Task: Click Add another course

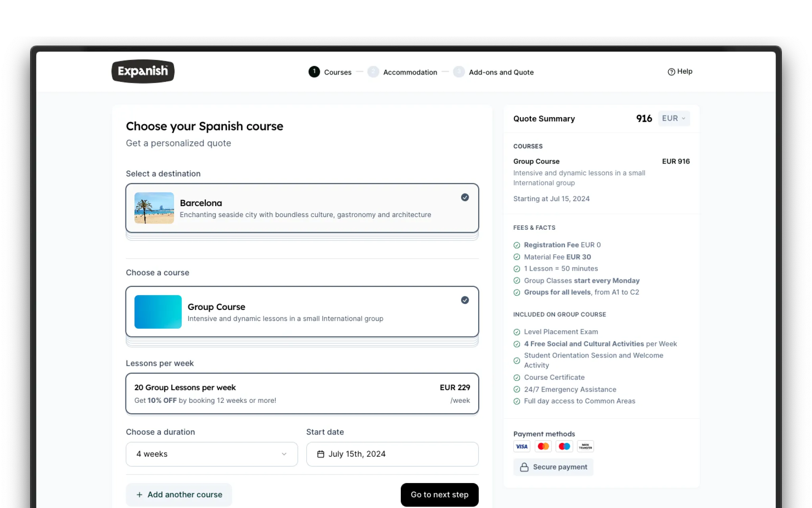Action: pos(179,495)
